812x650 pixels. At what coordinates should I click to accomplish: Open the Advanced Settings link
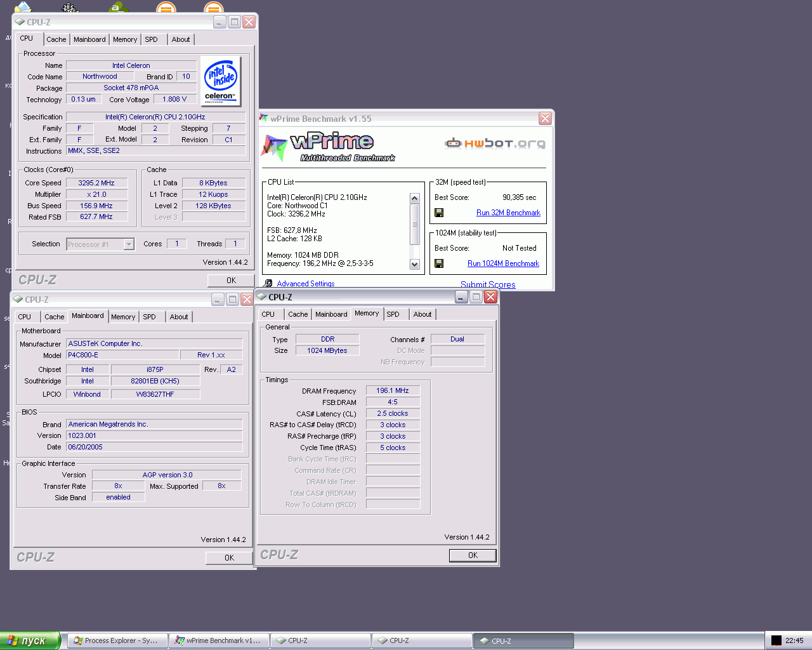click(306, 284)
